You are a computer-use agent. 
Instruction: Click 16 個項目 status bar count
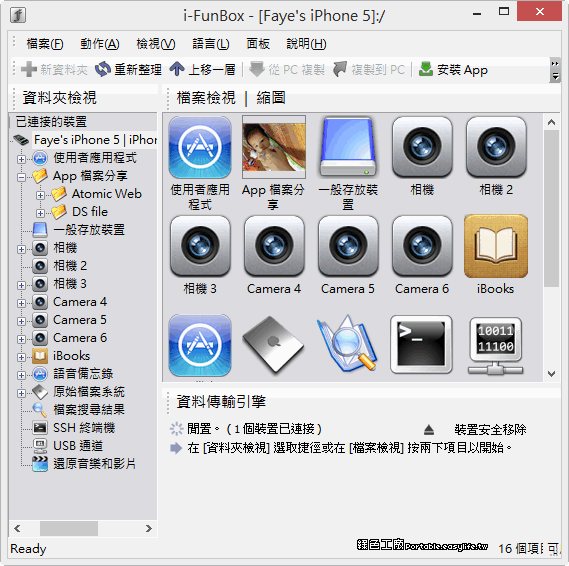tap(521, 549)
